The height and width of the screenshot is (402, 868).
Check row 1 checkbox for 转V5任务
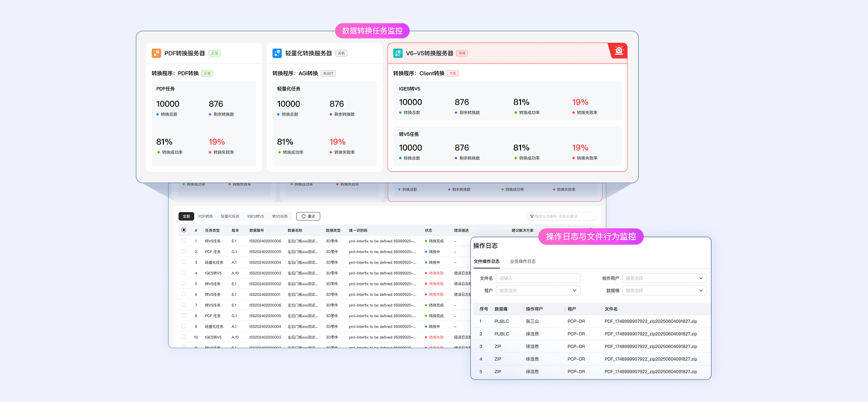[184, 241]
